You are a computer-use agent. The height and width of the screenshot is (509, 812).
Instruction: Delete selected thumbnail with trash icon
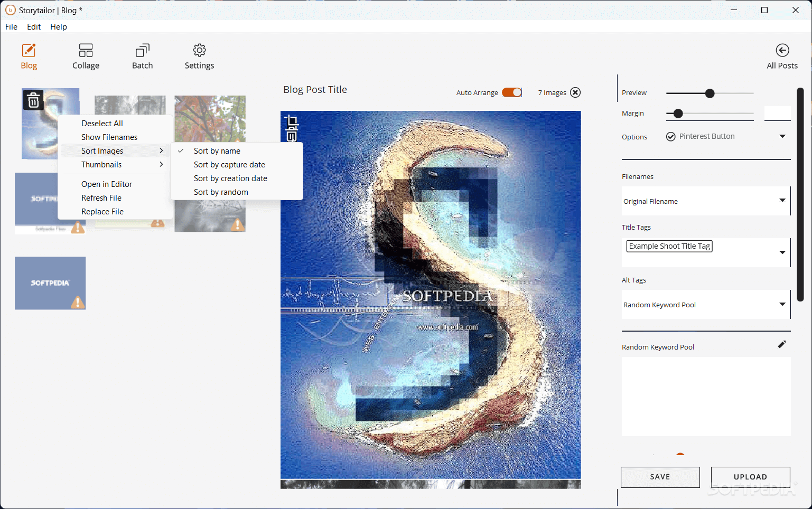pos(33,100)
